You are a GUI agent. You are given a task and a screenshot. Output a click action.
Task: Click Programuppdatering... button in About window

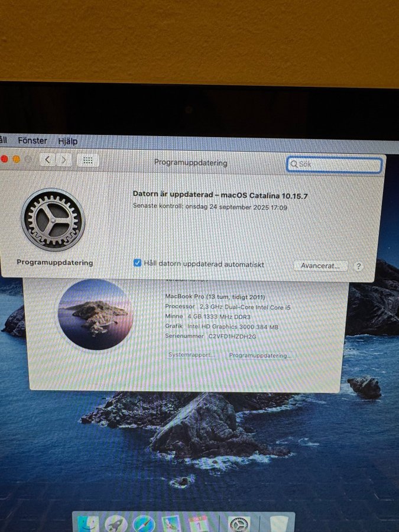260,356
